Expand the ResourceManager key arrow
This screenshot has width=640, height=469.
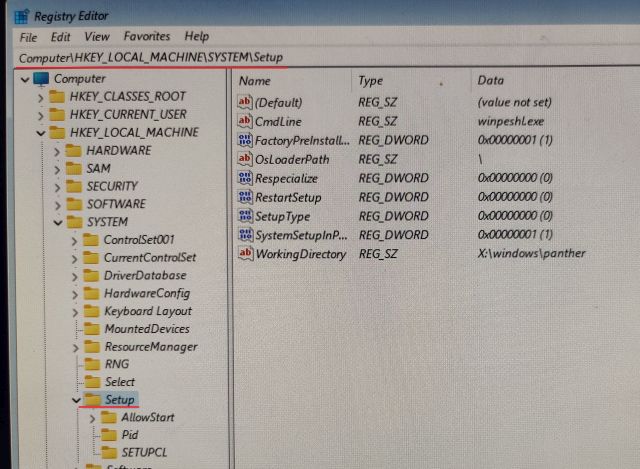(x=76, y=348)
